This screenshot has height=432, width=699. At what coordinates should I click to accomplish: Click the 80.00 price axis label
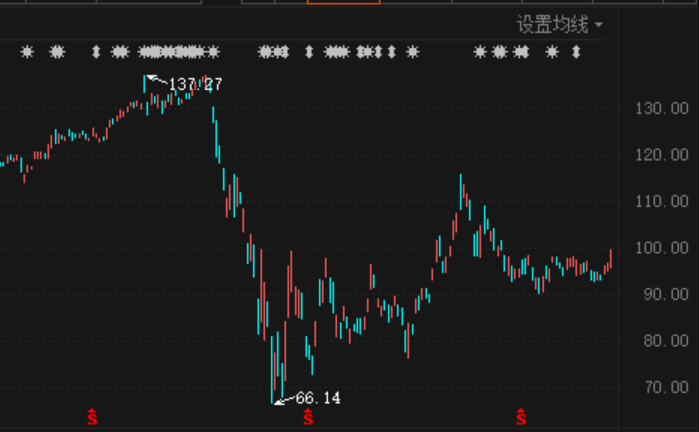click(x=666, y=341)
